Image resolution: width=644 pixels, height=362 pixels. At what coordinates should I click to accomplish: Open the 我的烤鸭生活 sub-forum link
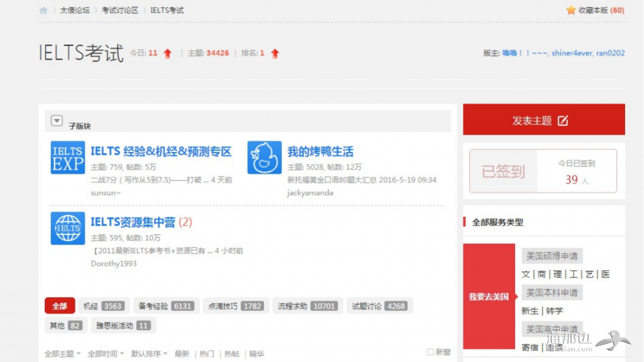click(320, 151)
